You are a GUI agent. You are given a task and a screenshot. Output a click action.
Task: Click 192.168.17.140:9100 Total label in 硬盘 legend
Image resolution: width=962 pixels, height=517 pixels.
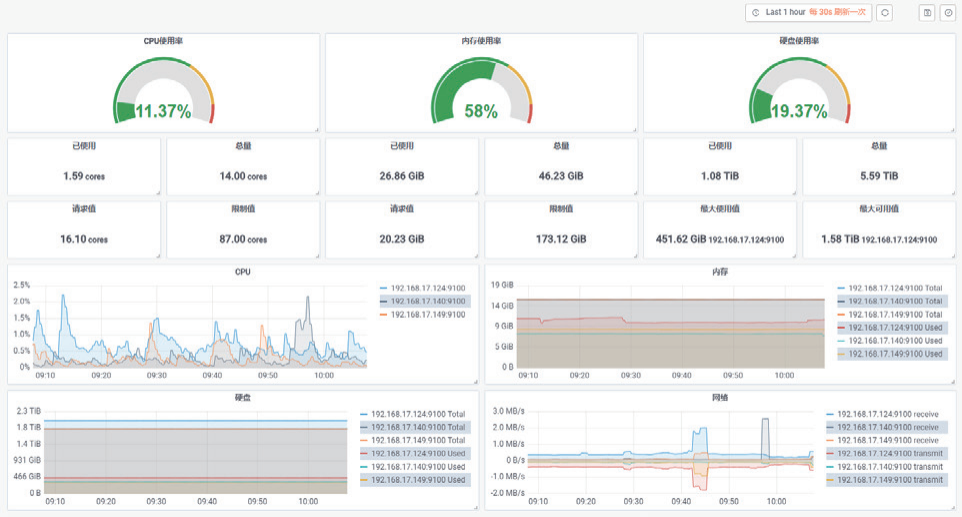pyautogui.click(x=418, y=427)
